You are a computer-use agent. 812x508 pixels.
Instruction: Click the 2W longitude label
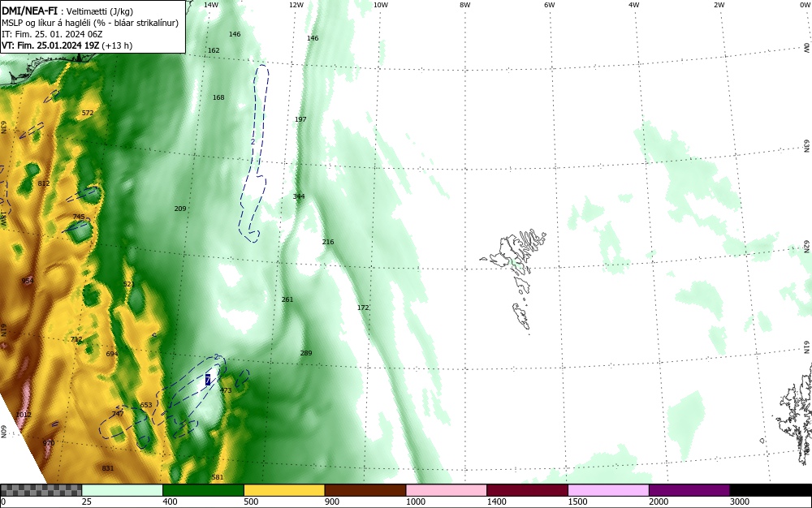[719, 5]
